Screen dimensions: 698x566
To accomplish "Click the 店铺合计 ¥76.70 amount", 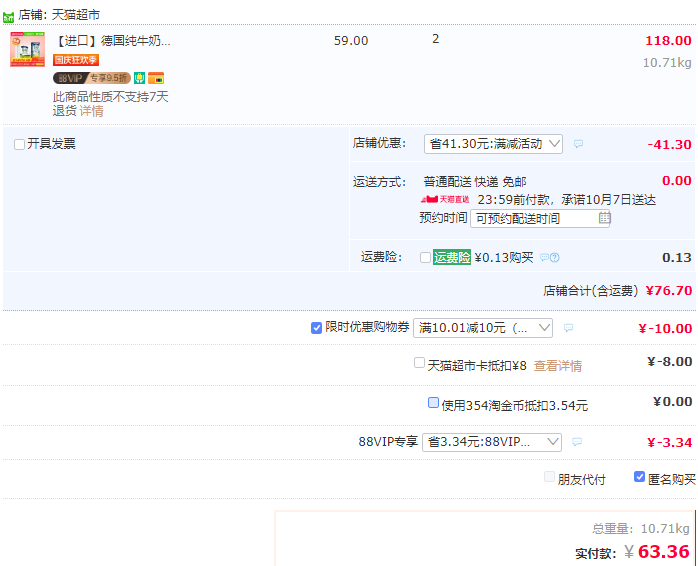I will 669,291.
